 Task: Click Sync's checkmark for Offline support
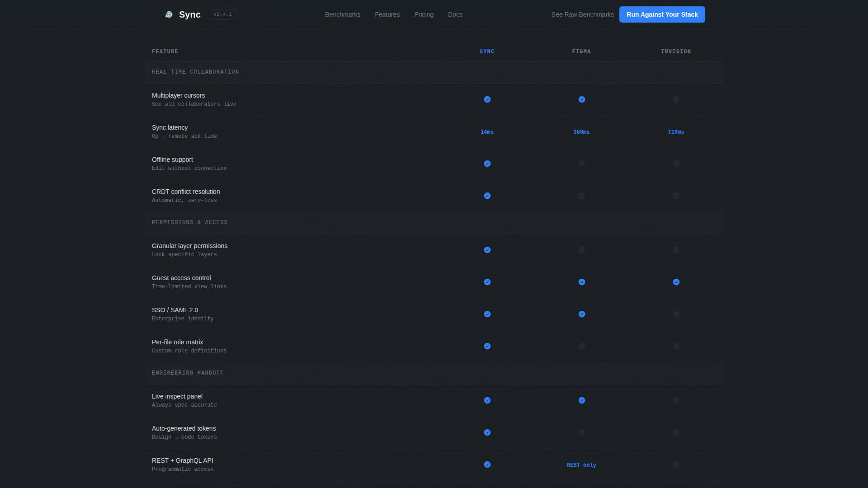[487, 164]
